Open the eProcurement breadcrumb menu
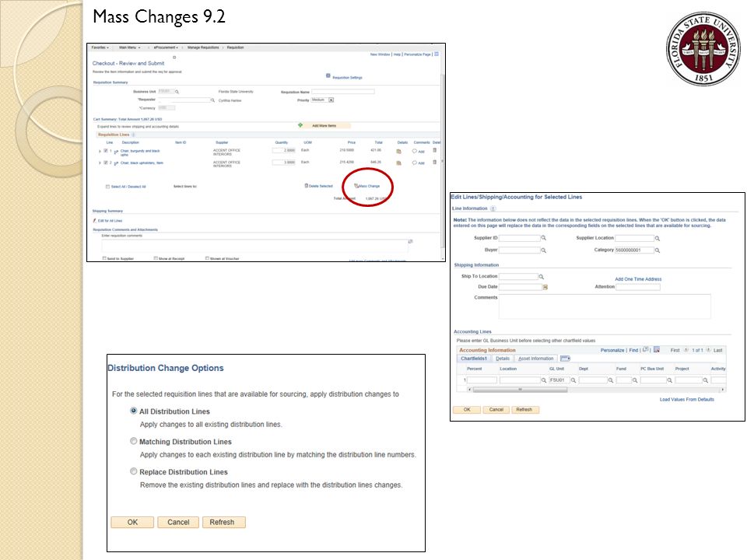Viewport: 747px width, 560px height. click(x=166, y=47)
